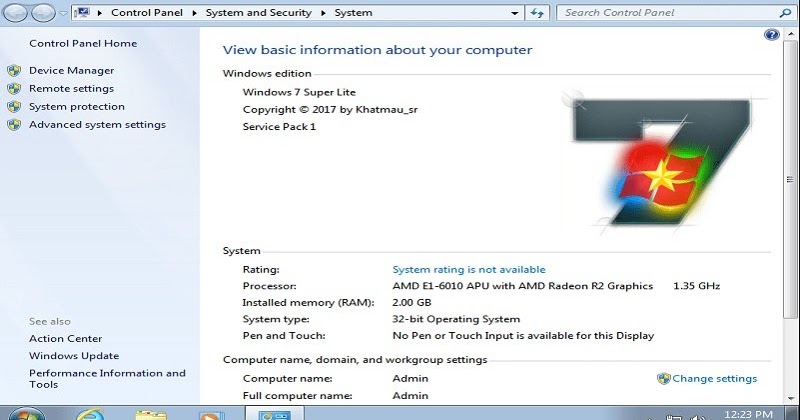Click the Remote settings shield icon

(x=14, y=88)
